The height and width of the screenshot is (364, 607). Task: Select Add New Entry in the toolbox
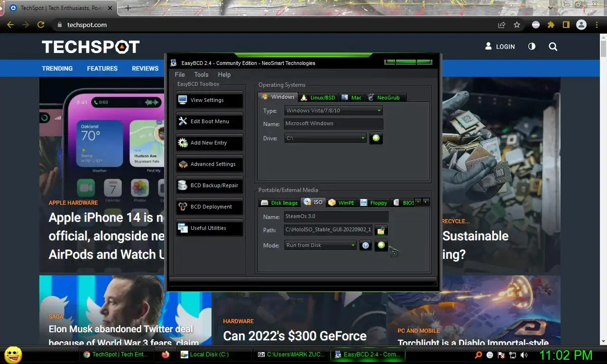coord(209,143)
